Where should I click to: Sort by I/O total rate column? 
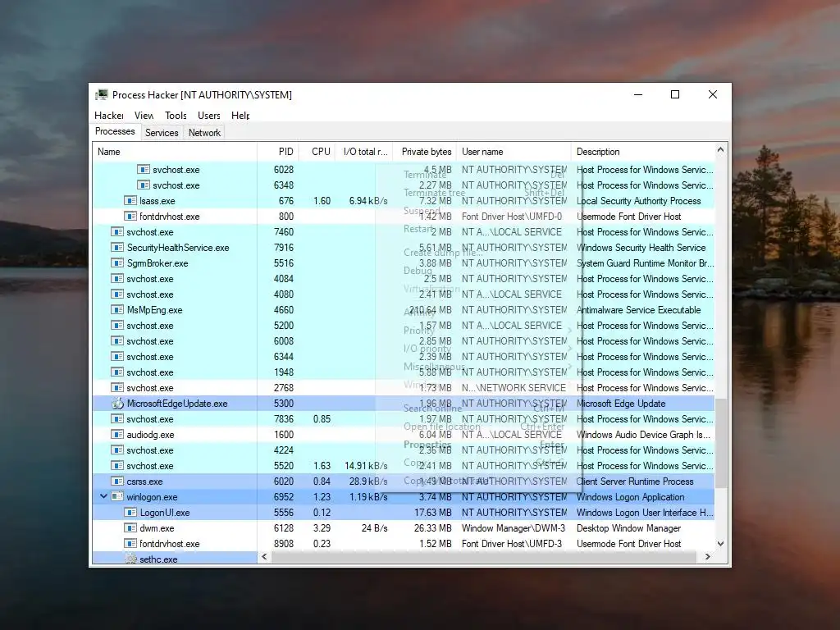point(364,152)
